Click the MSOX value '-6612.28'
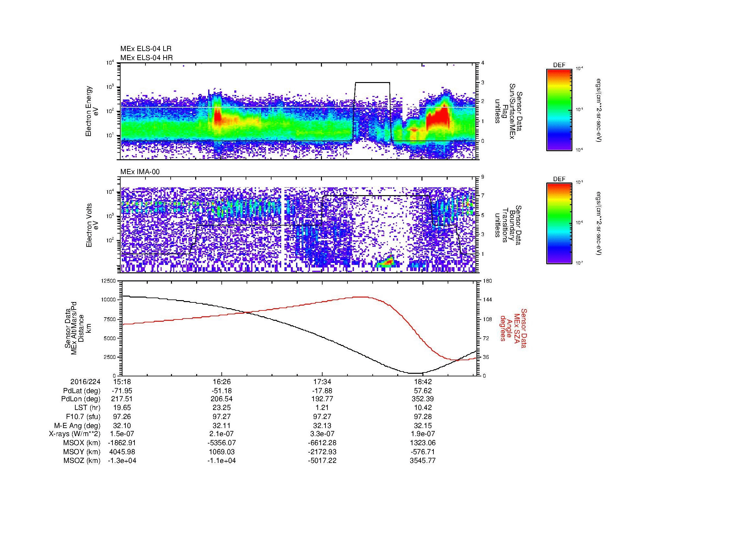The width and height of the screenshot is (756, 534). coord(322,443)
